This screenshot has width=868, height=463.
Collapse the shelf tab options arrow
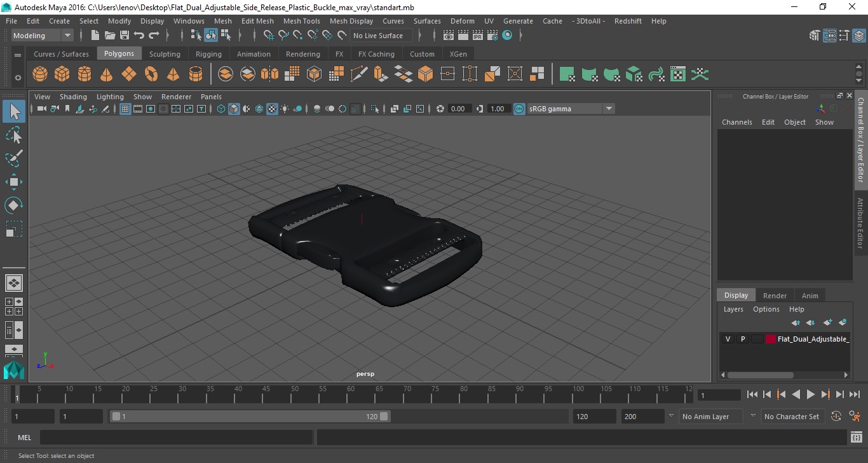click(x=18, y=55)
